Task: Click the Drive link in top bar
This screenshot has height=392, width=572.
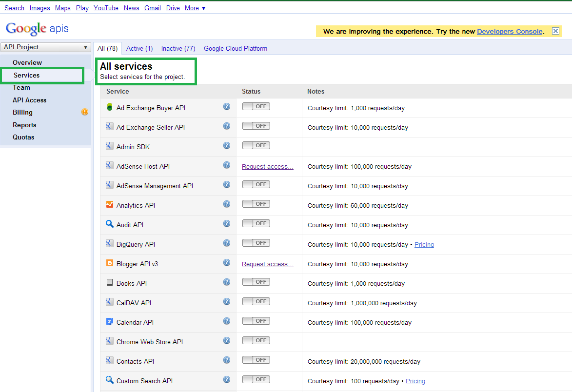Action: pos(173,8)
